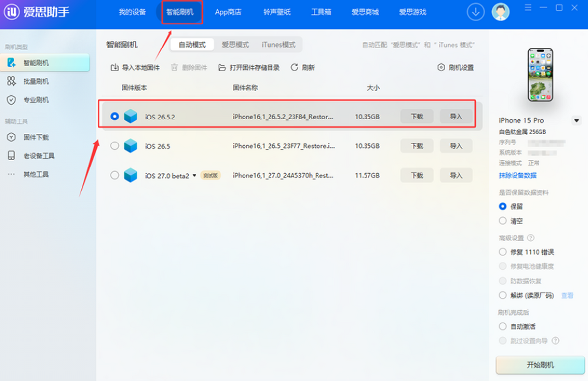Open the 智能刷机 top tab
Screen dimensions: 588x381
coord(180,12)
